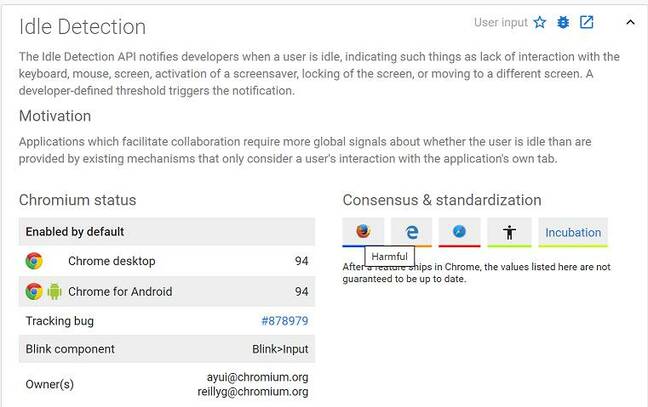This screenshot has height=407, width=648.
Task: Open the bug icon in header
Action: (x=563, y=22)
